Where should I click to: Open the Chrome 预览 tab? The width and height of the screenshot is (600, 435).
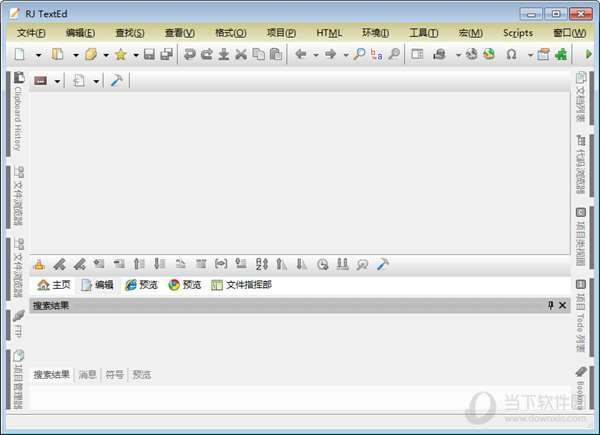[185, 285]
